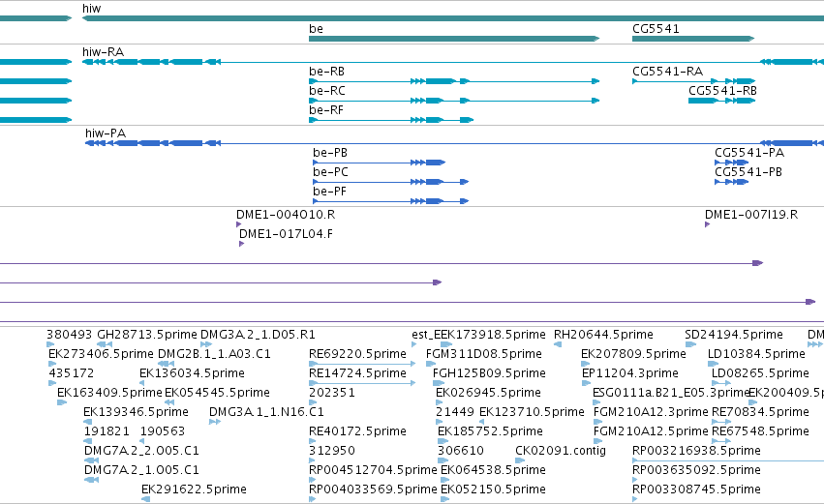Select EK052150.5prime EST

[445, 499]
